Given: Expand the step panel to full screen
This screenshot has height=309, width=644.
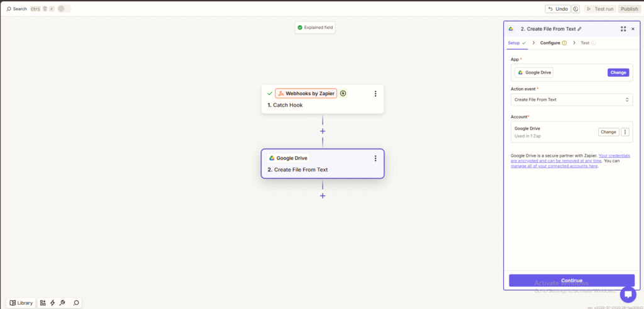Looking at the screenshot, I should click(623, 29).
